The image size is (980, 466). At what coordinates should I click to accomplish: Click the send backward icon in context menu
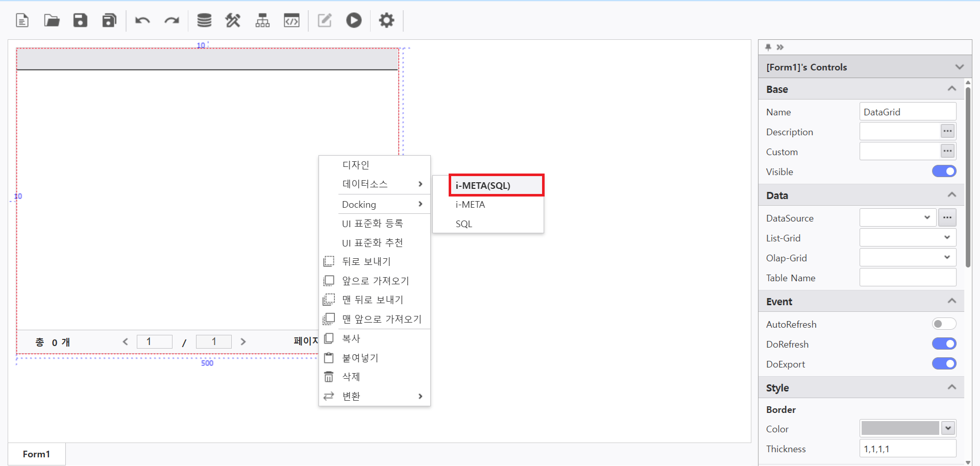[329, 261]
